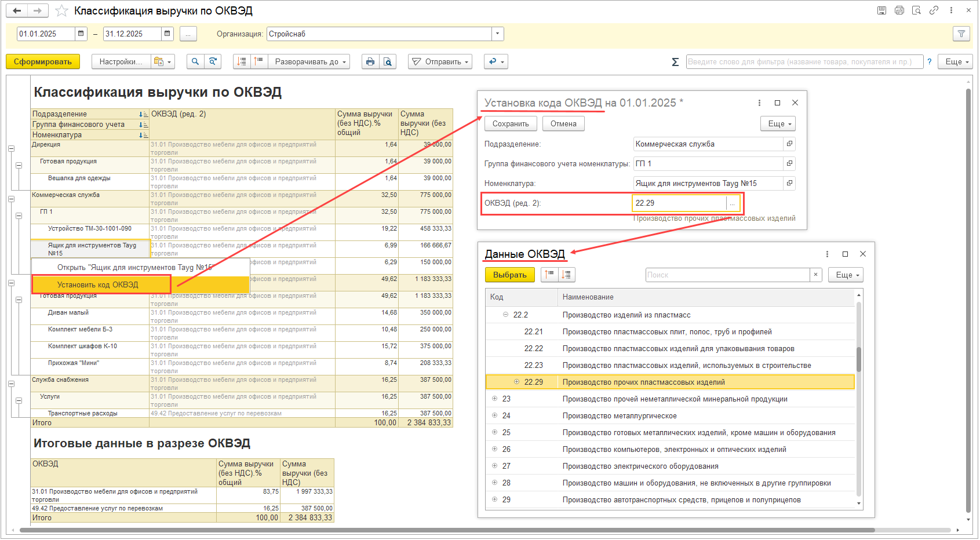Open the Отправить dropdown menu
This screenshot has height=540, width=980.
440,61
